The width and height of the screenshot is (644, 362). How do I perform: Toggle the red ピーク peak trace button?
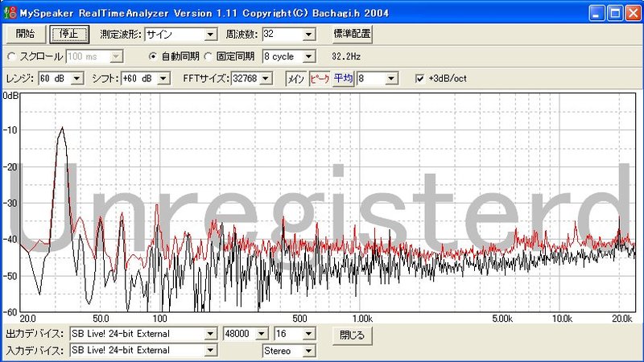(320, 78)
